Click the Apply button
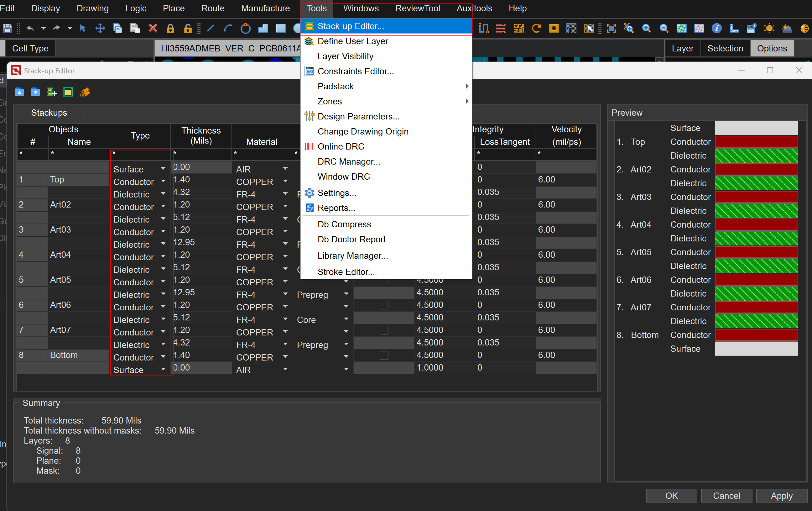Screen dimensions: 812x511 (x=781, y=495)
